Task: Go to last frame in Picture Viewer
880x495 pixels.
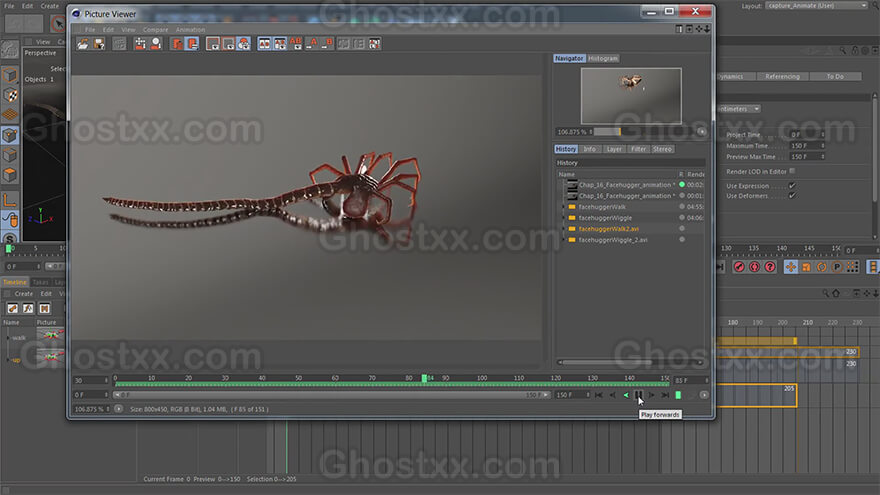Action: click(665, 395)
